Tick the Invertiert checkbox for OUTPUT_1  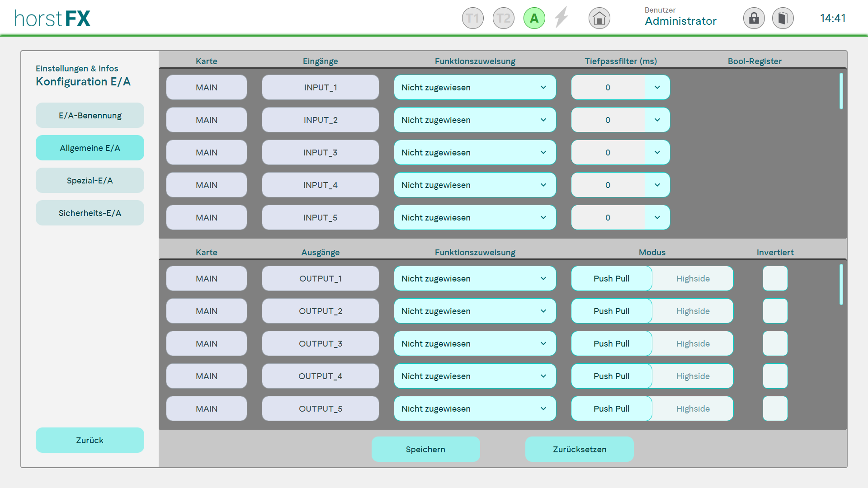coord(775,278)
